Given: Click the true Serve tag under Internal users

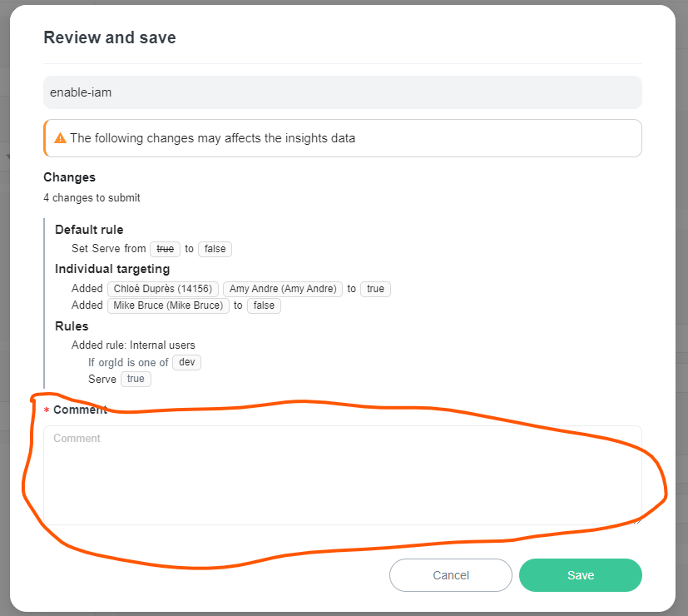Looking at the screenshot, I should pos(136,379).
